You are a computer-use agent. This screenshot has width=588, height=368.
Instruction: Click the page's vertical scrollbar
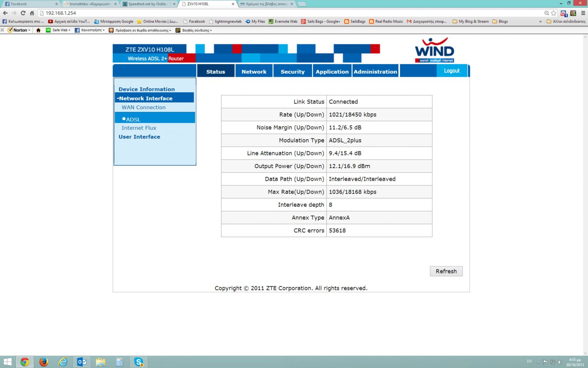coord(585,195)
